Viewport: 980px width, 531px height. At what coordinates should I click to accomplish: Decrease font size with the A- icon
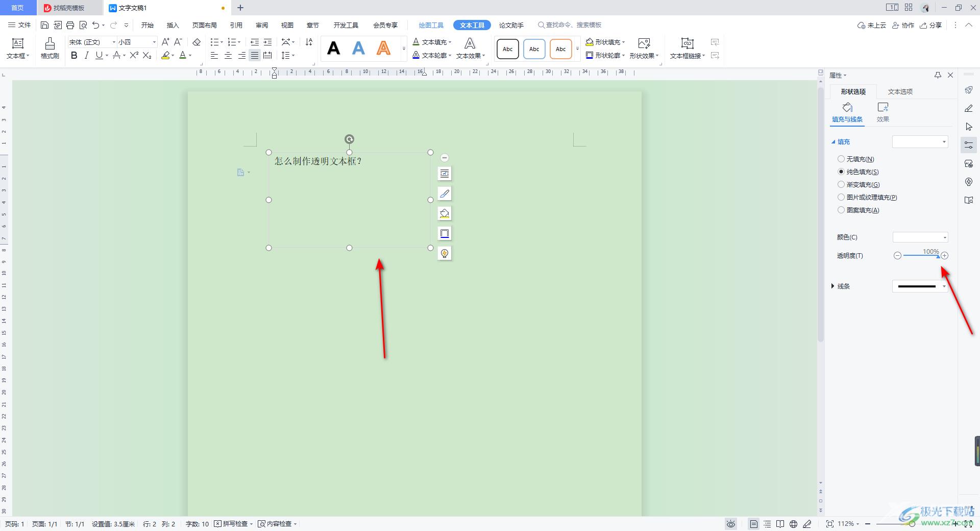pyautogui.click(x=178, y=42)
